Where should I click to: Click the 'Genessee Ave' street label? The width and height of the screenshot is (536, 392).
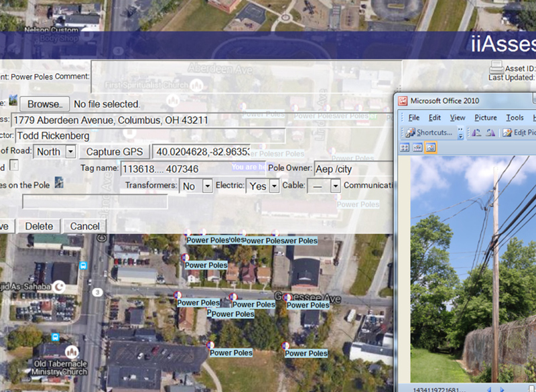(308, 298)
